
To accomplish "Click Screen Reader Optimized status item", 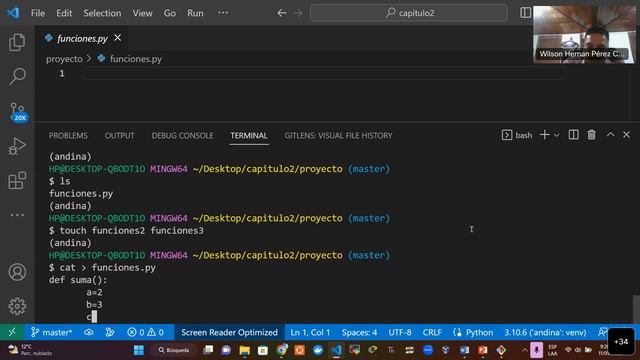I will click(x=229, y=332).
